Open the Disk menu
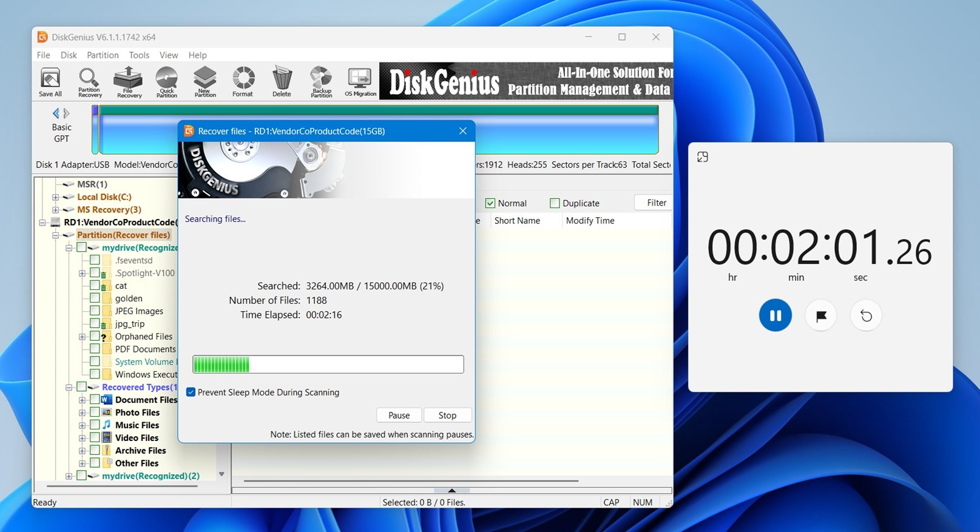 [x=69, y=55]
